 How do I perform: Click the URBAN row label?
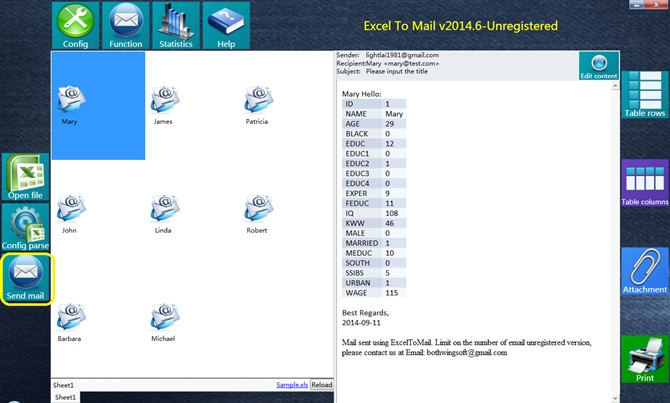point(358,283)
